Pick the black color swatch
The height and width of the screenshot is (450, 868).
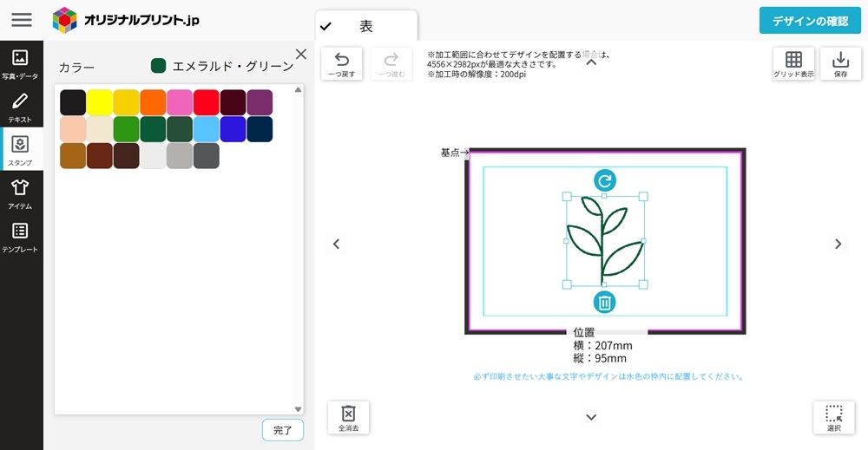[x=73, y=102]
